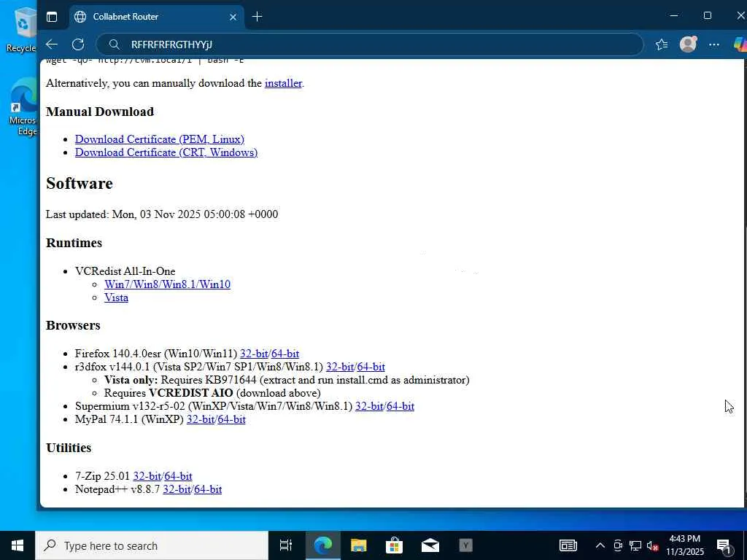Screen dimensions: 747x560
Task: Download r3dfox v144.0.1 64-bit
Action: coord(371,367)
